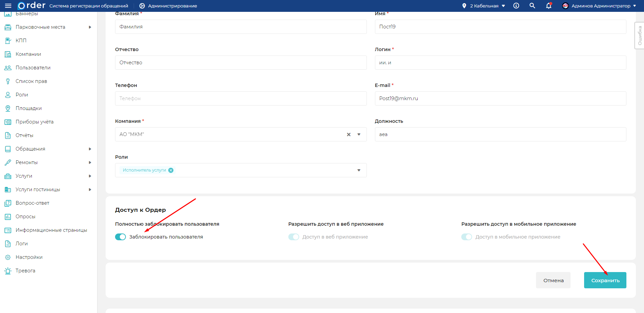Open the 2 Кабельная location selector
Image resolution: width=644 pixels, height=313 pixels.
(x=484, y=6)
